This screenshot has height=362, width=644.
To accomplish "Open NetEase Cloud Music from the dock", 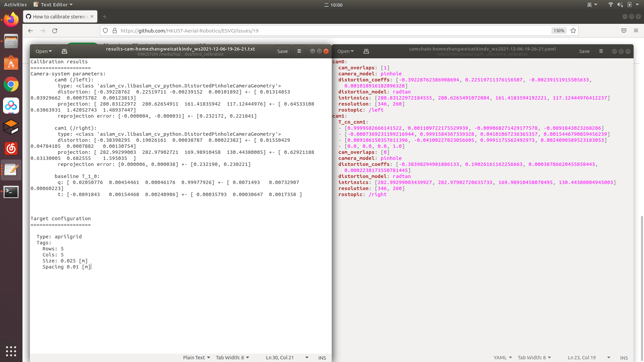I will point(11,148).
